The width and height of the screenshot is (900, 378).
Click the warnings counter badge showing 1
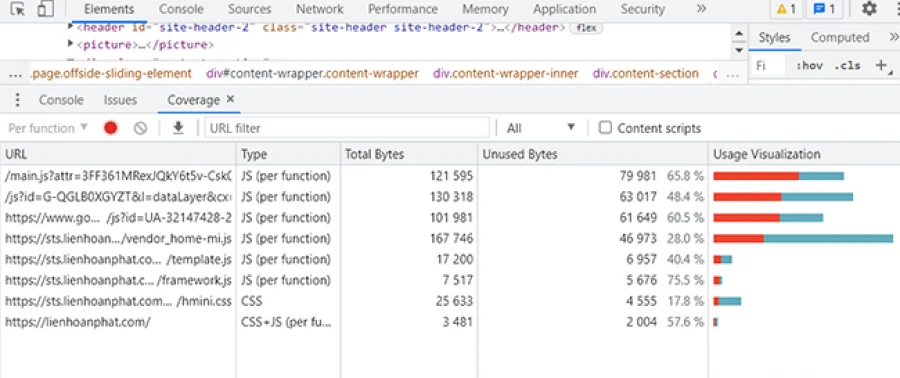click(x=786, y=9)
